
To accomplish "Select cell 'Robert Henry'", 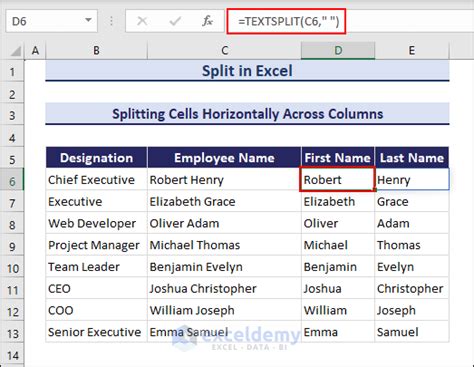I will pyautogui.click(x=224, y=180).
